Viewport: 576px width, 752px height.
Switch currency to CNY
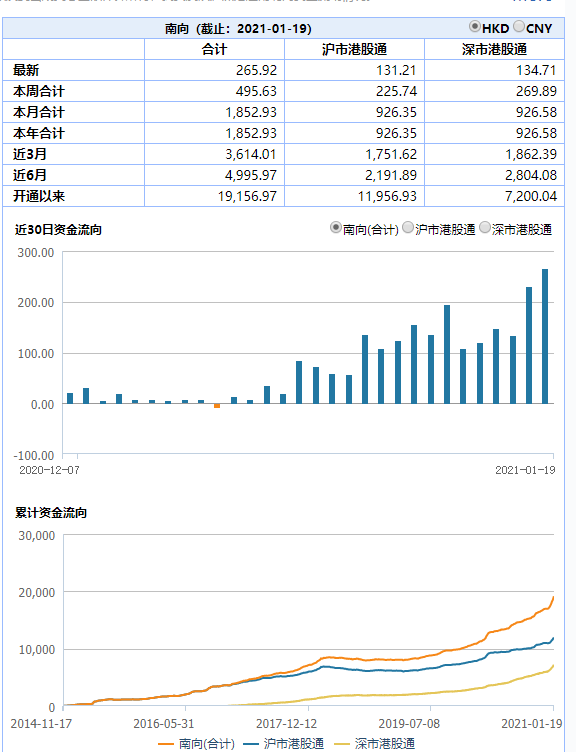[518, 26]
